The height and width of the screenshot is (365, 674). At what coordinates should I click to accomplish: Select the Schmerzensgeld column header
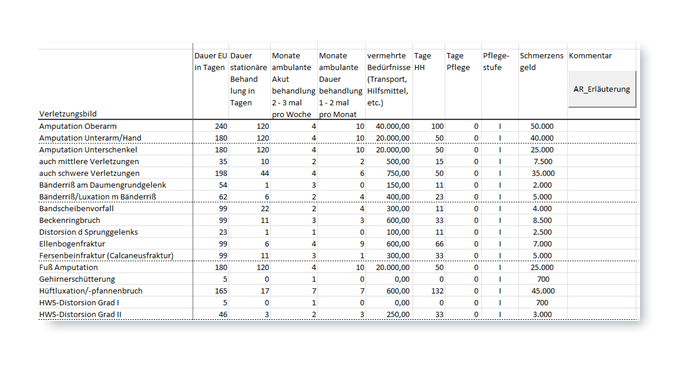click(x=541, y=61)
